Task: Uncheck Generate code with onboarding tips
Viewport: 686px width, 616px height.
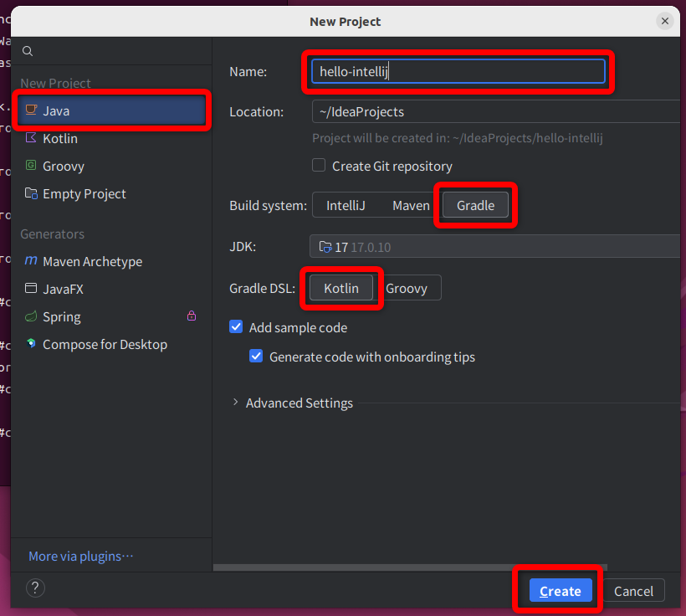Action: [x=256, y=356]
